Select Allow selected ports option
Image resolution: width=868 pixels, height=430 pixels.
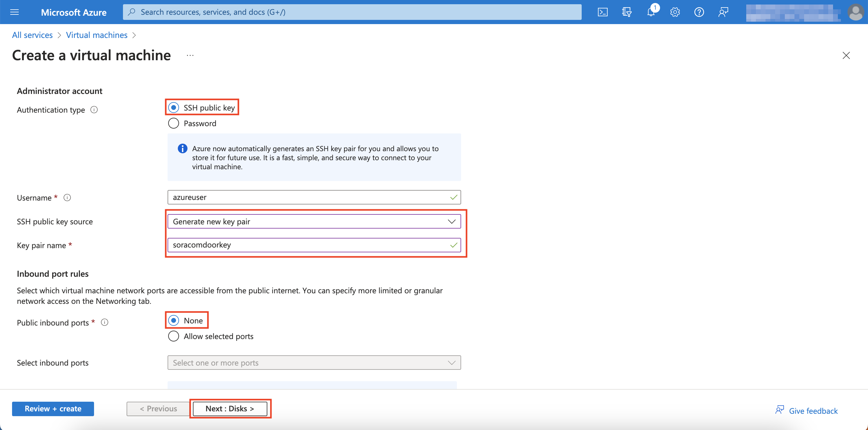coord(173,336)
